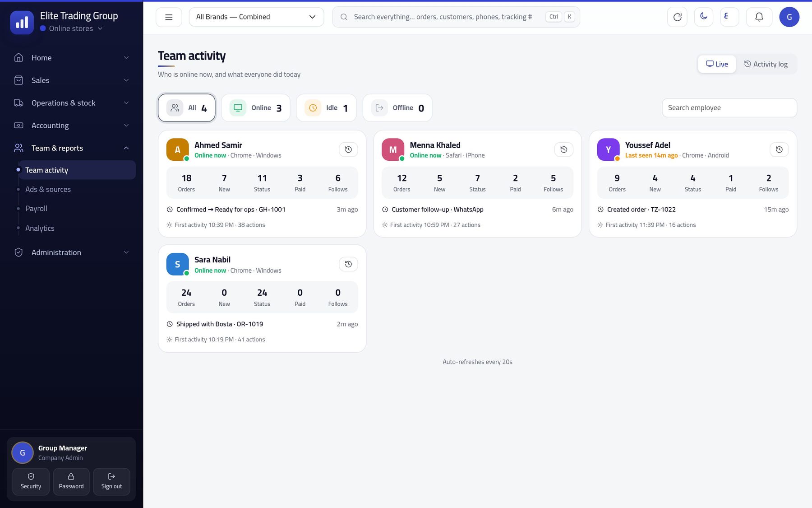812x508 pixels.
Task: Click 'Shipped with Bosta · OR-1019' text
Action: [x=220, y=324]
